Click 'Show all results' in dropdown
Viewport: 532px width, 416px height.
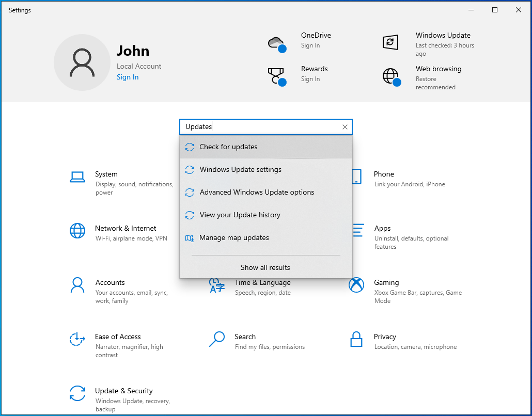pos(265,267)
